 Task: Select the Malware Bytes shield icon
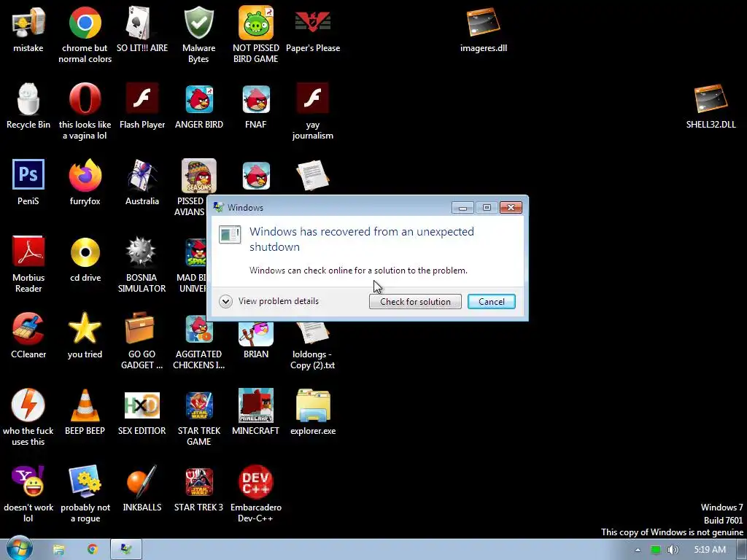(198, 23)
